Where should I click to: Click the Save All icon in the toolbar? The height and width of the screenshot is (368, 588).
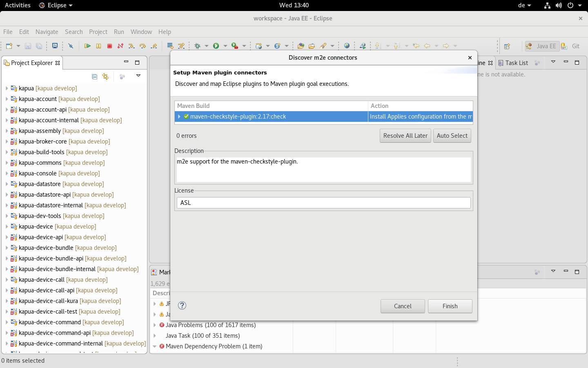(39, 46)
